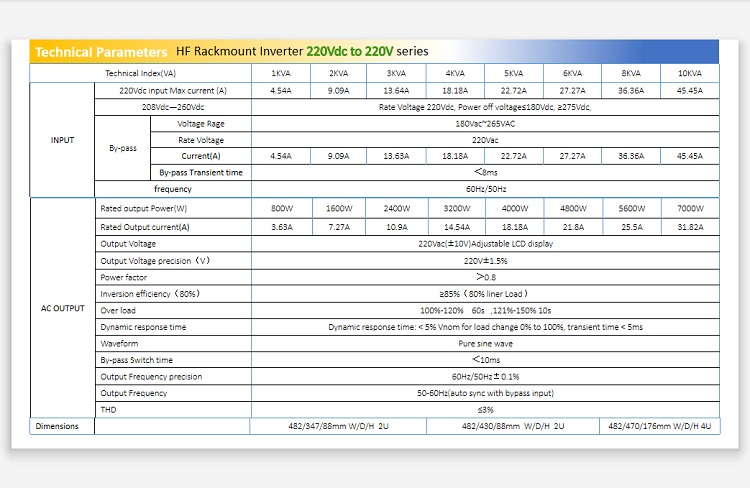Select the 'AC OUTPUT' section label
This screenshot has height=488, width=750.
pos(62,309)
